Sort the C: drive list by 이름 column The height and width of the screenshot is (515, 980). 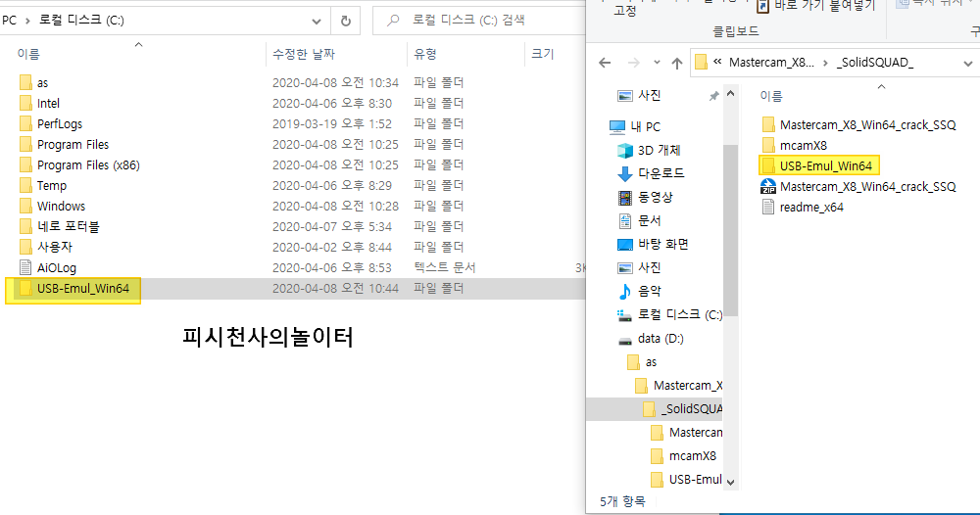pos(28,54)
